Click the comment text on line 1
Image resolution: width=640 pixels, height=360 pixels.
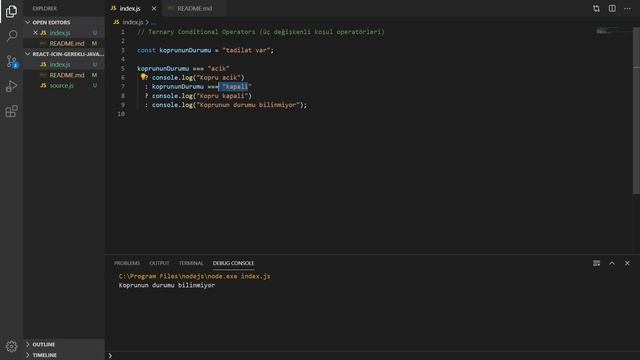click(261, 32)
